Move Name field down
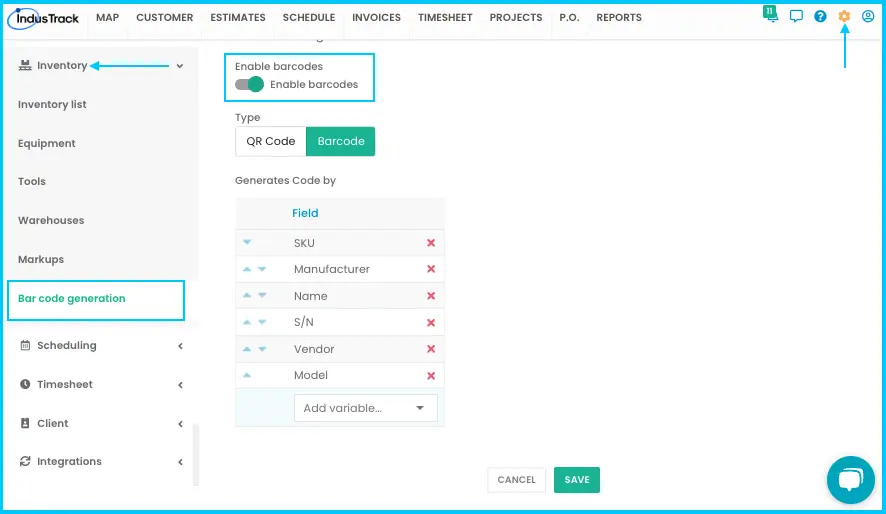 262,295
